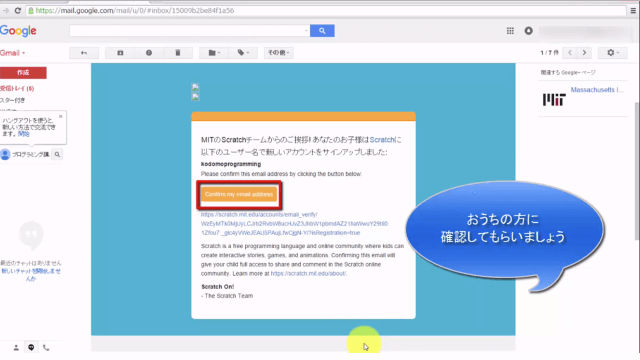This screenshot has height=360, width=640.
Task: Go to the next email arrow
Action: pyautogui.click(x=584, y=53)
